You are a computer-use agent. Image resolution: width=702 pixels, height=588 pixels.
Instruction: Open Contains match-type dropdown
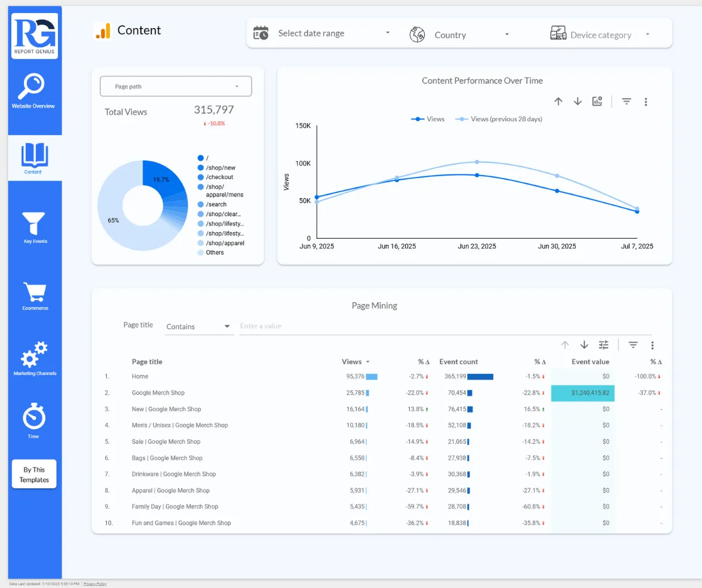[x=199, y=327]
